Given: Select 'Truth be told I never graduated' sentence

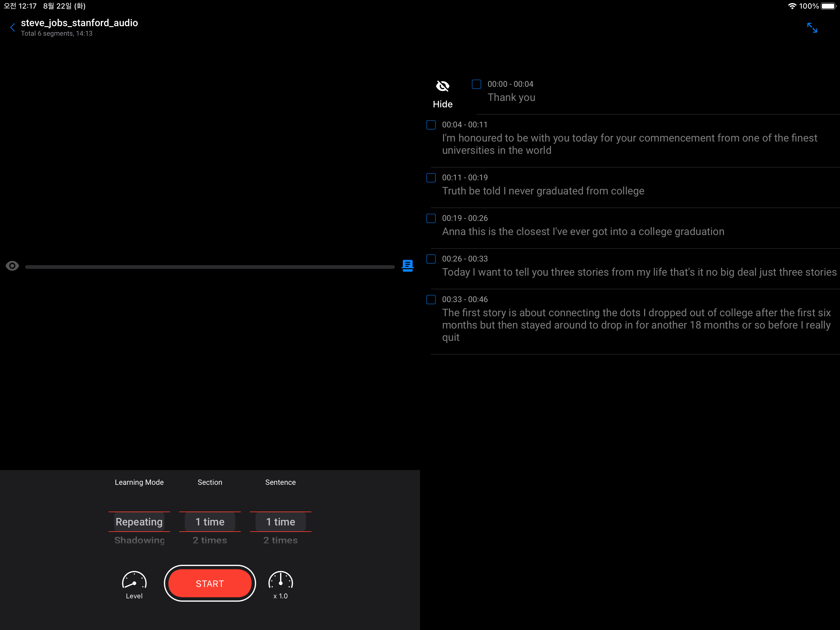Looking at the screenshot, I should (543, 191).
